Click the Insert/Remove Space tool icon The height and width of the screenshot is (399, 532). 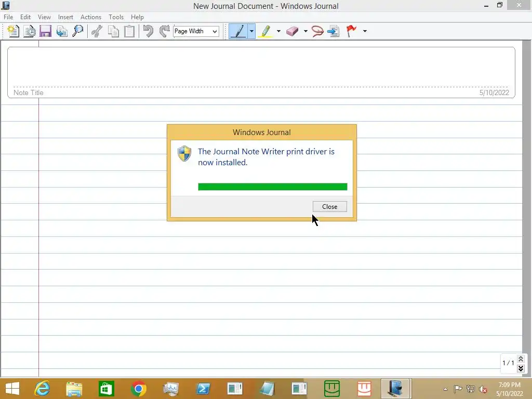(x=334, y=31)
